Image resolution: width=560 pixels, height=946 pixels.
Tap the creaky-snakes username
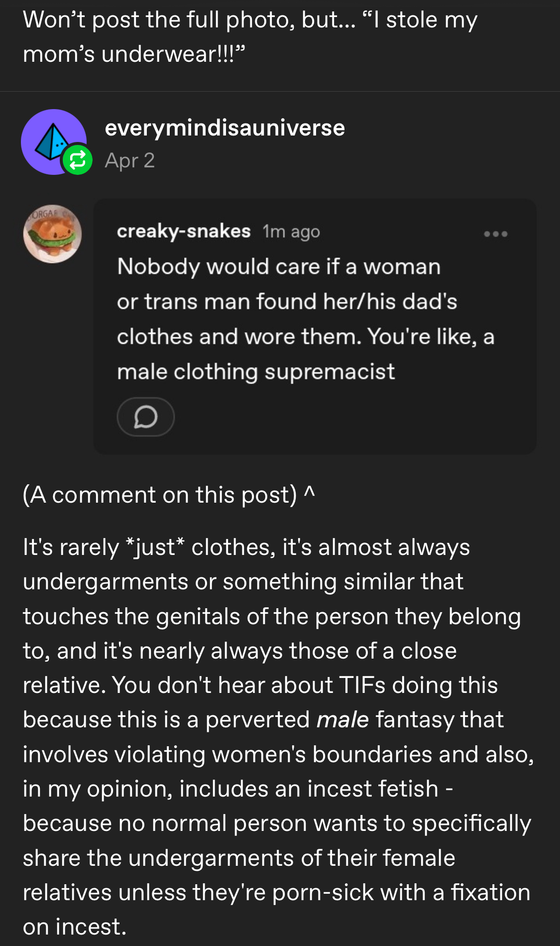click(x=184, y=231)
